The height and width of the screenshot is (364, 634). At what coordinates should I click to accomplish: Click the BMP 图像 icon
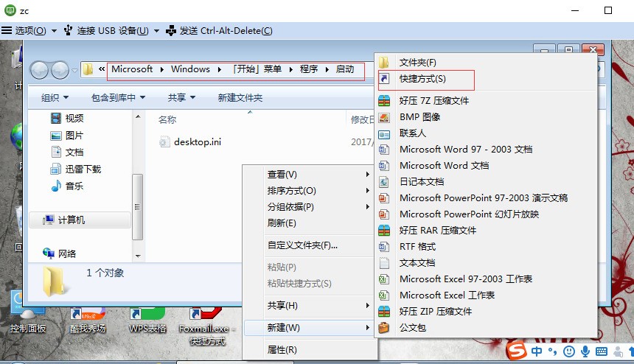383,117
